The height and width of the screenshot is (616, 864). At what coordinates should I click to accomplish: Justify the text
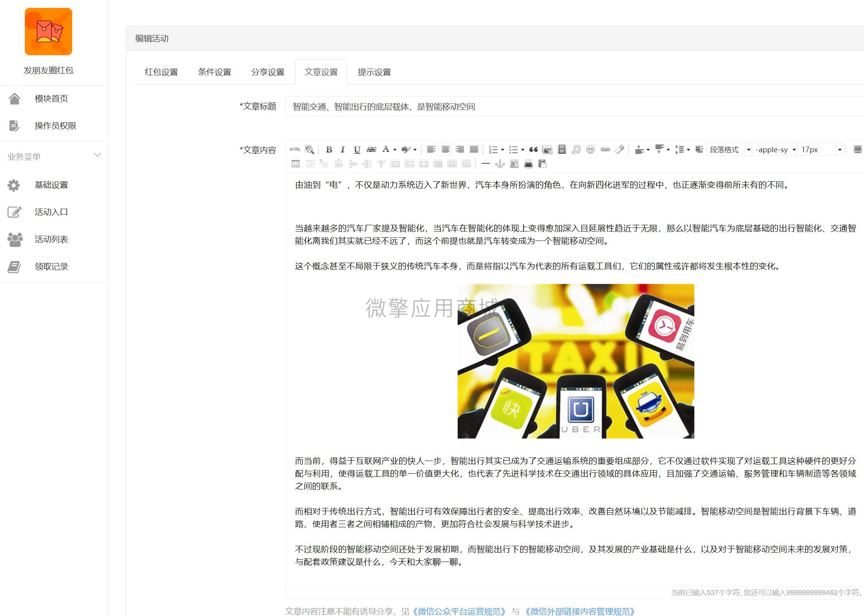474,149
